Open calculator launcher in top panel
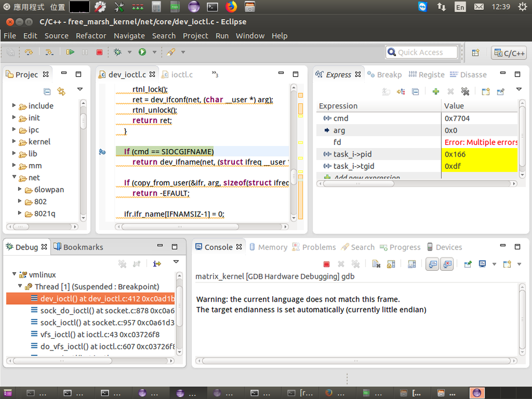532x399 pixels. [156, 6]
